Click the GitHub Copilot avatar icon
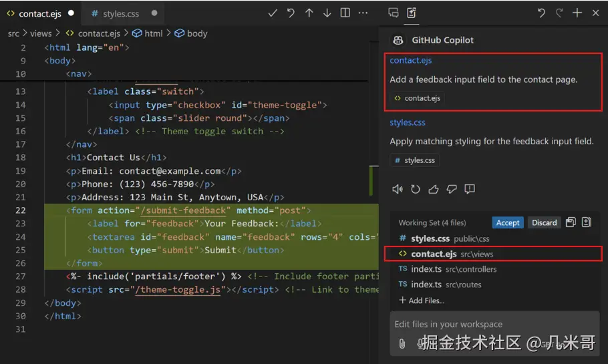The image size is (608, 364). pos(398,40)
